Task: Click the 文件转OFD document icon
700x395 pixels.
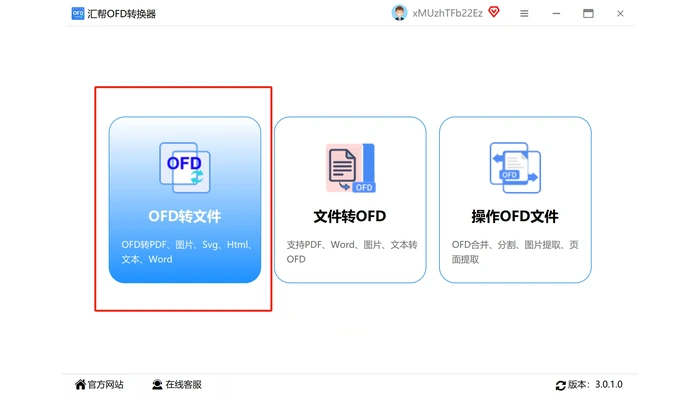Action: (350, 167)
